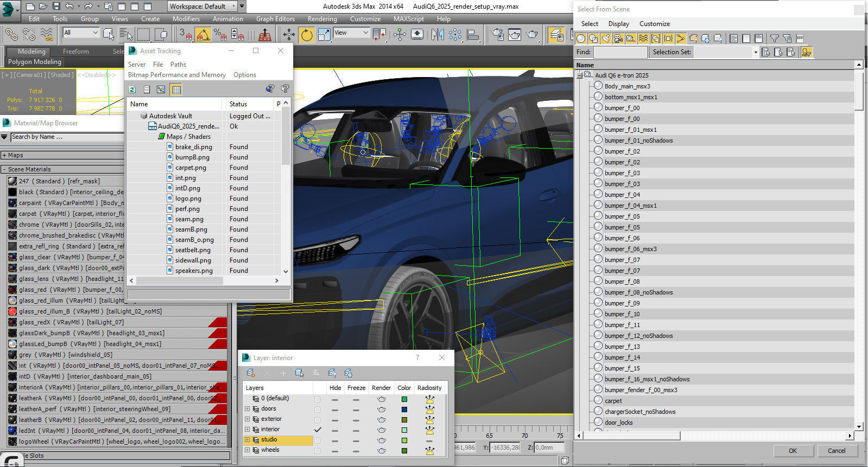Open the Workspace: Default dropdown

pos(202,7)
